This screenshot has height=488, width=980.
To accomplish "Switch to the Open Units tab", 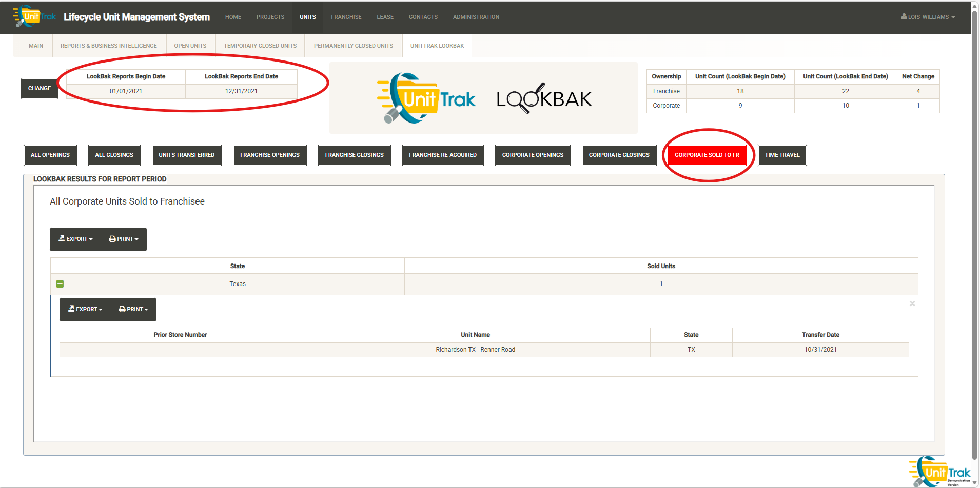I will [190, 46].
